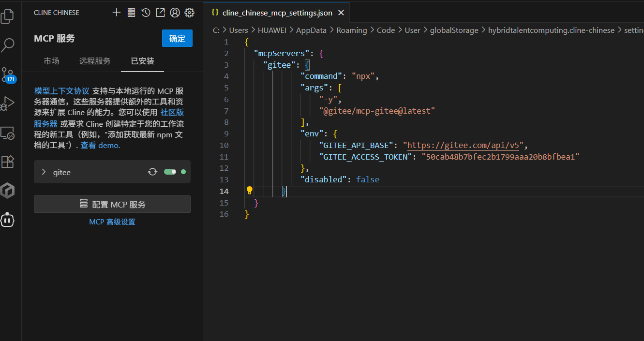This screenshot has height=341, width=644.
Task: Click the globalStorage breadcrumb segment
Action: (x=454, y=30)
